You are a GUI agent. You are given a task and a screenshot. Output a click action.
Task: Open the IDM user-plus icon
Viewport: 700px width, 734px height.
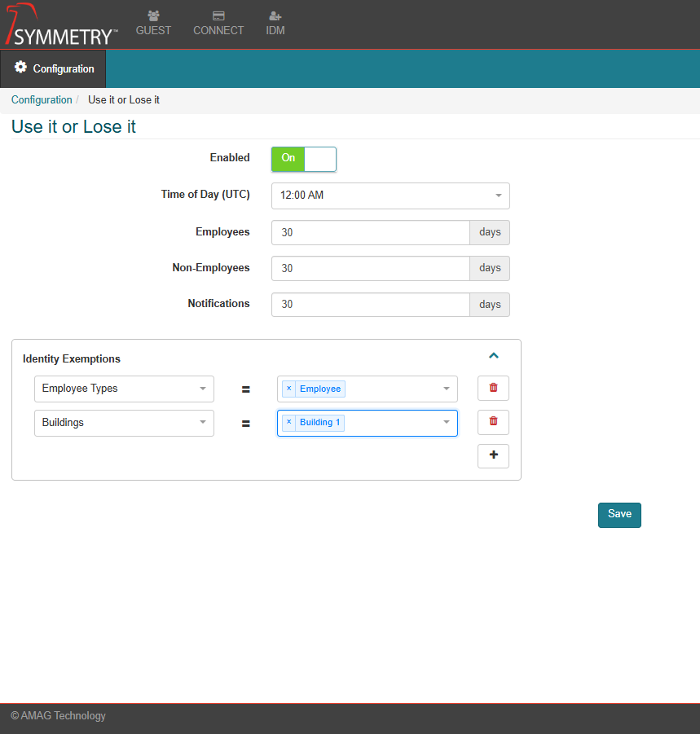275,16
